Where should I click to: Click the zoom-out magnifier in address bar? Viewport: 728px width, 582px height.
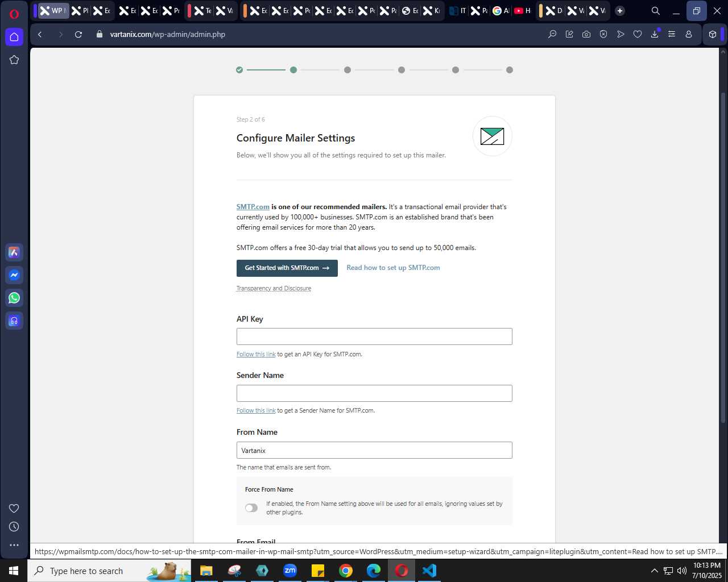552,34
